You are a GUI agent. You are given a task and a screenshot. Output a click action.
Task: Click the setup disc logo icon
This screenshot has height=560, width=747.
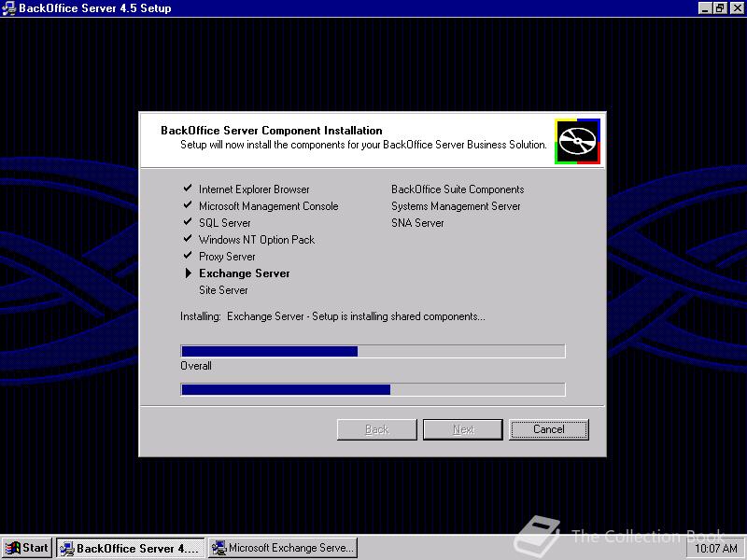click(577, 142)
